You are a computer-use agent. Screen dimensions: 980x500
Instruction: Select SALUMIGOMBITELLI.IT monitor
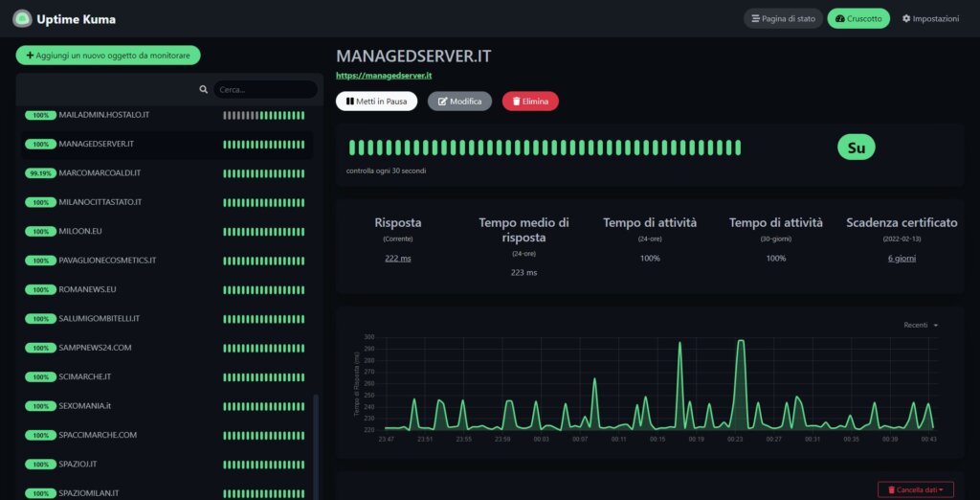(167, 319)
